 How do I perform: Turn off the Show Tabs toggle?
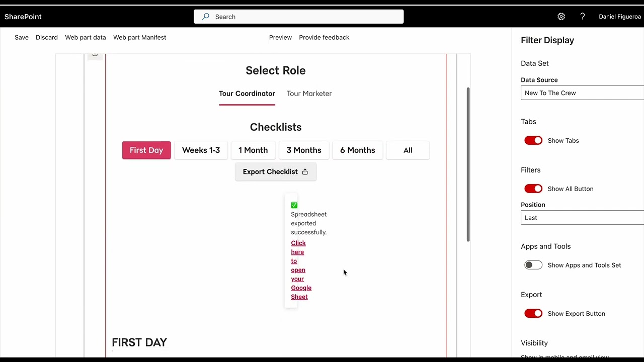(x=533, y=141)
